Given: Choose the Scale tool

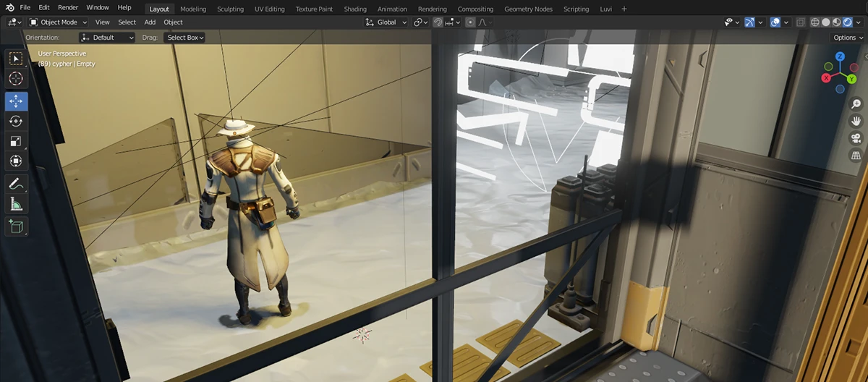Looking at the screenshot, I should coord(16,141).
